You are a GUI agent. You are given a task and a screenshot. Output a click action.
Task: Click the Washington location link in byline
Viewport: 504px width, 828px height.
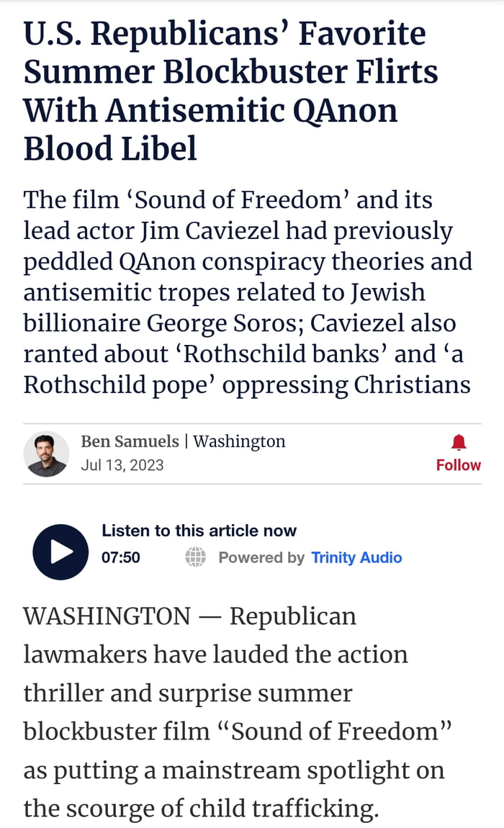click(x=239, y=441)
